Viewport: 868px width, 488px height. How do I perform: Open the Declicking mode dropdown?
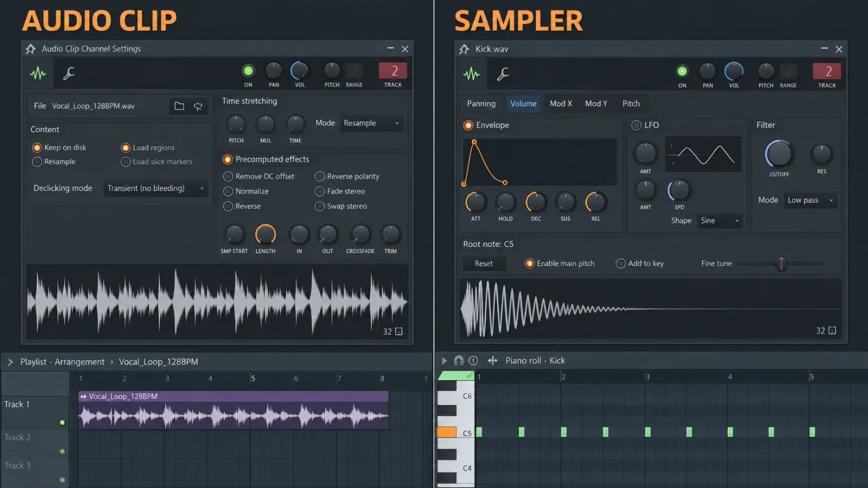155,188
